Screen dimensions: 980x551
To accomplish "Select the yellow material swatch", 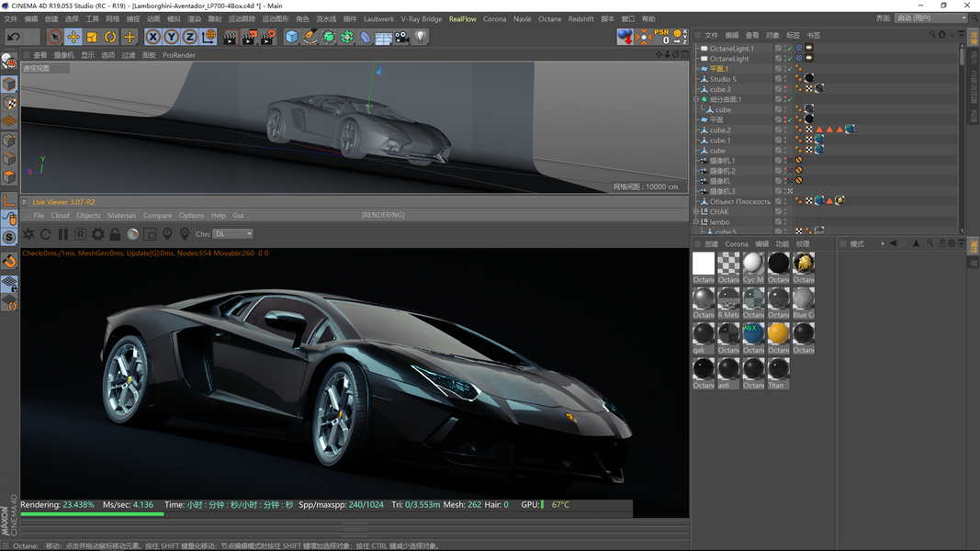I will pyautogui.click(x=778, y=333).
